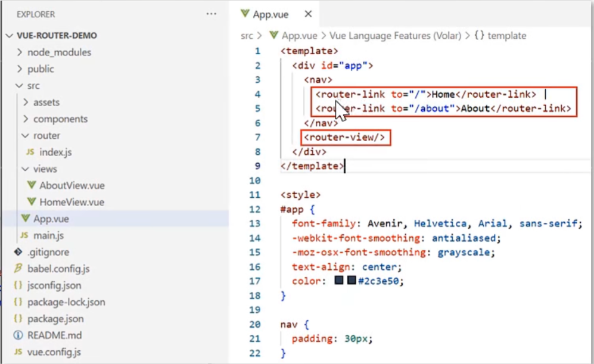The width and height of the screenshot is (594, 364).
Task: Click the #app selector on line 12
Action: tap(292, 209)
